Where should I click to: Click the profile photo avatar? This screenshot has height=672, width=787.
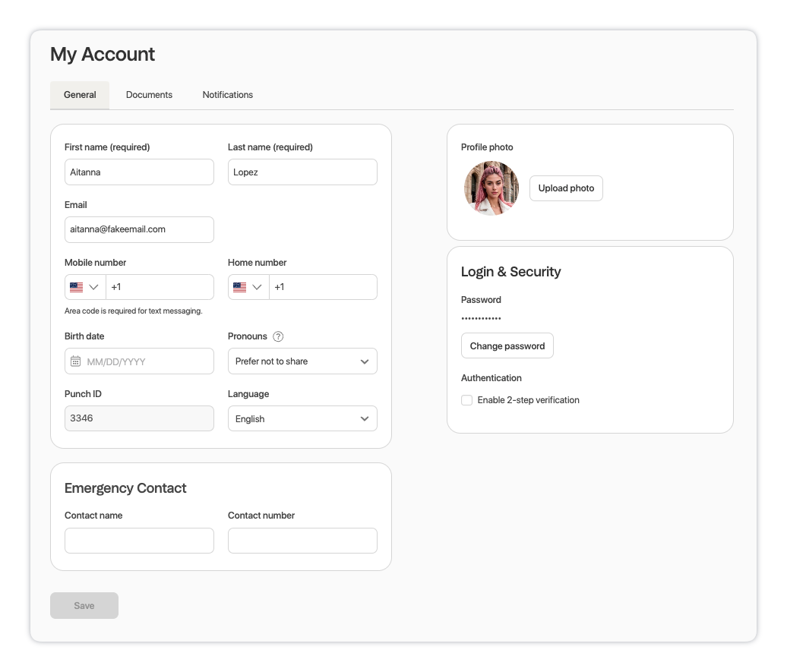tap(491, 188)
